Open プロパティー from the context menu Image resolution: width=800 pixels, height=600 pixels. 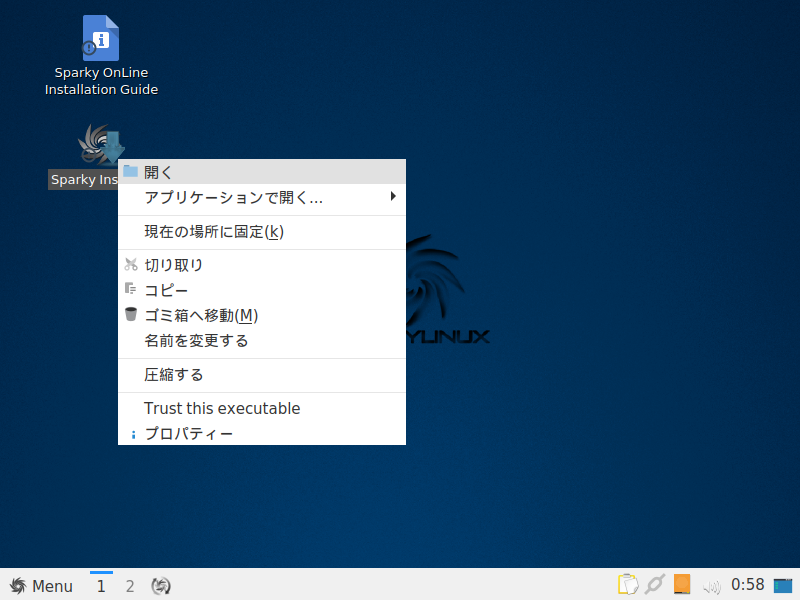pyautogui.click(x=262, y=434)
